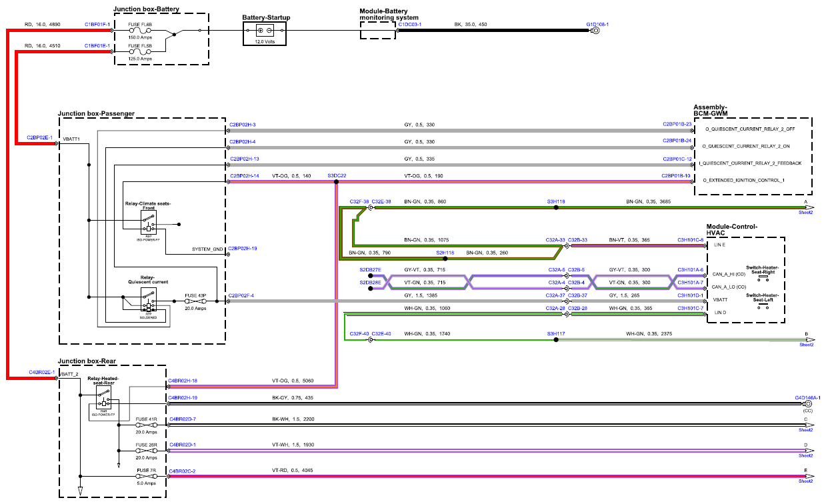The width and height of the screenshot is (826, 504).
Task: Click connector label C1BF01F-1
Action: pos(97,25)
